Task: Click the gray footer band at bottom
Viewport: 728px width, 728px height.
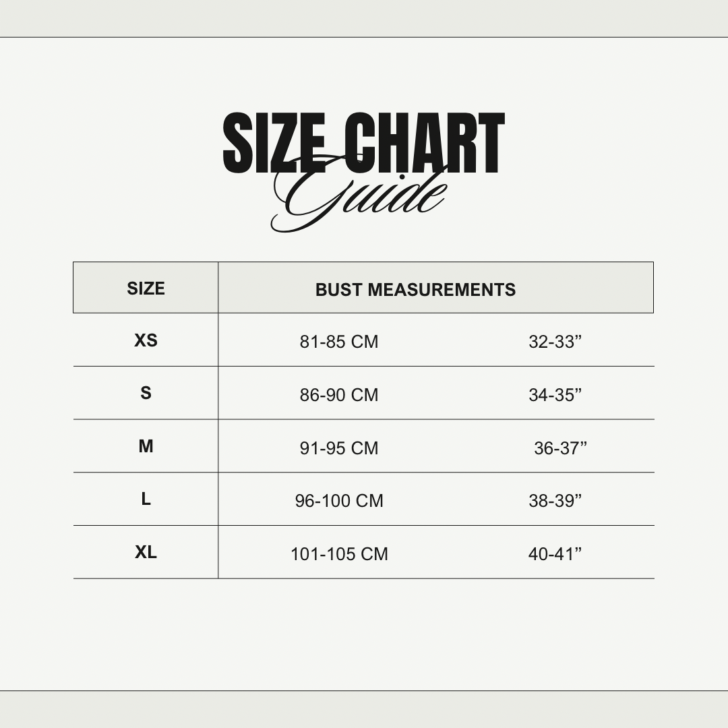Action: click(364, 709)
